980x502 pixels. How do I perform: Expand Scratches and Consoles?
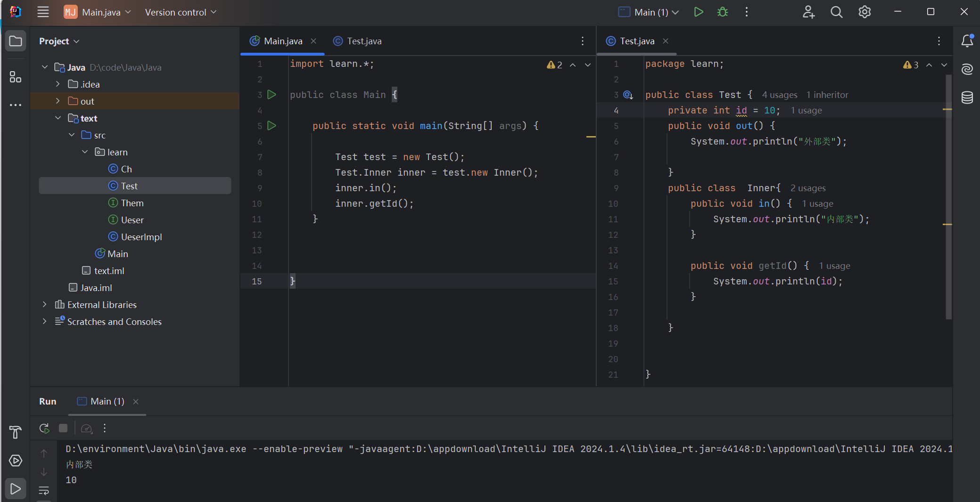[x=45, y=322]
